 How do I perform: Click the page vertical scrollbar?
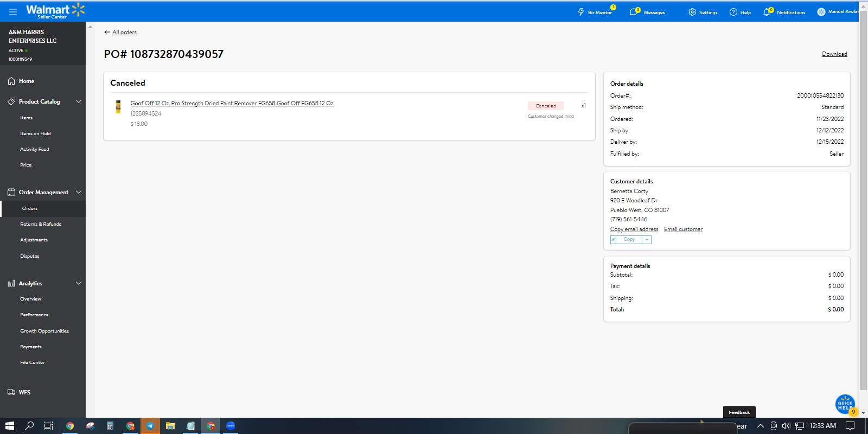point(863,201)
